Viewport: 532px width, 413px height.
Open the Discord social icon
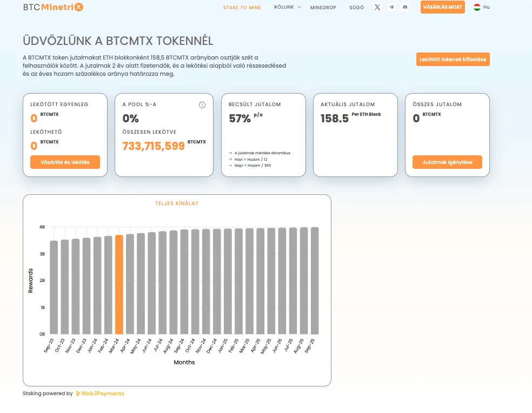click(405, 7)
